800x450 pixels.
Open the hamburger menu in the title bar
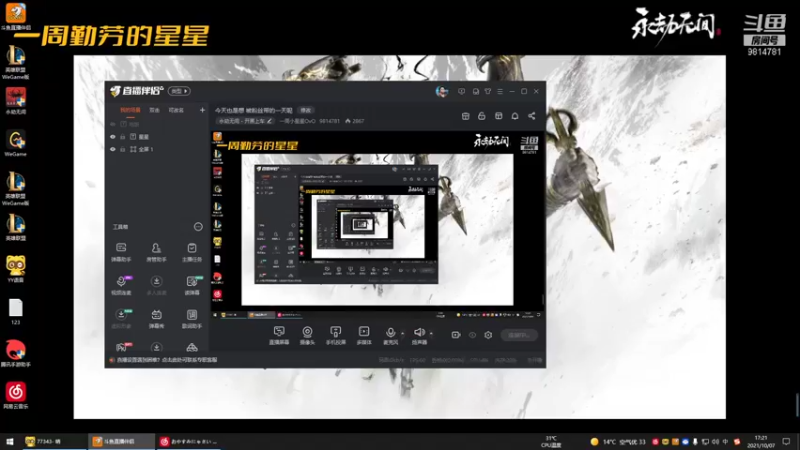(500, 91)
